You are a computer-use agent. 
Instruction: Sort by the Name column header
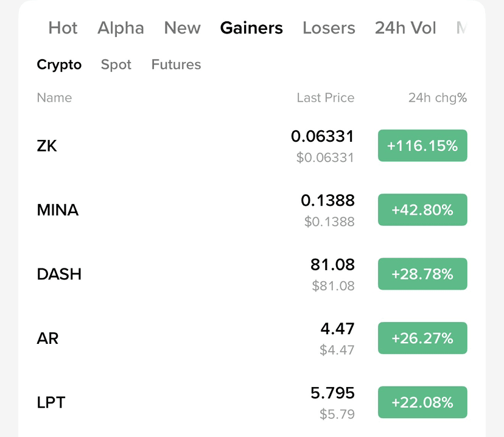tap(54, 97)
